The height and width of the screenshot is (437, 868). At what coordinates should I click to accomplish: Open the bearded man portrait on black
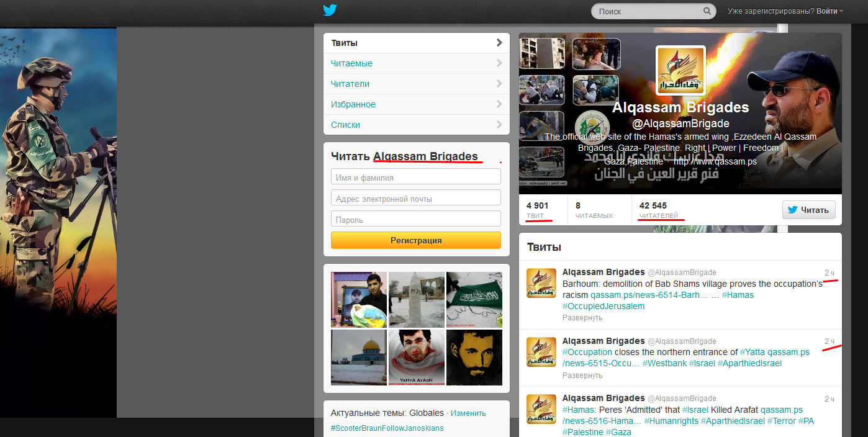click(x=474, y=357)
